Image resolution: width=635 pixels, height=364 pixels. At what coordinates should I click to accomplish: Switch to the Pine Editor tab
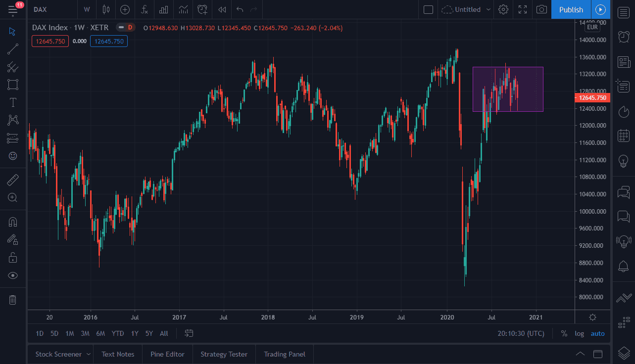pos(167,354)
